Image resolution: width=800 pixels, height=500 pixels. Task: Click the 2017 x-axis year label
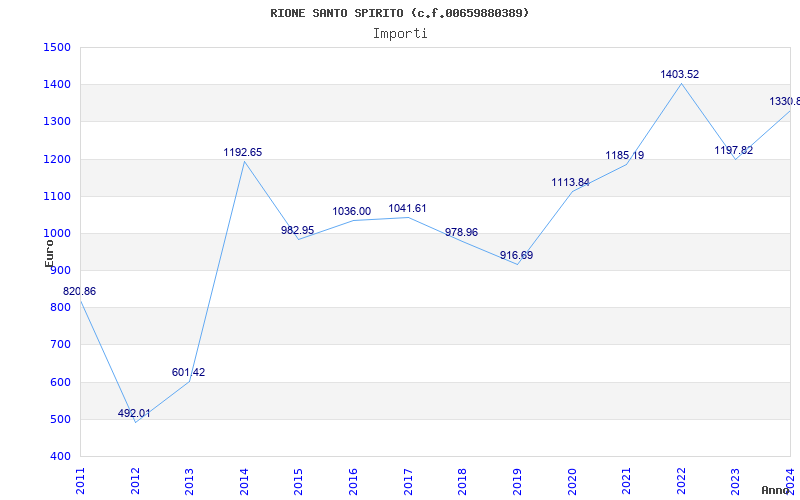coord(408,481)
